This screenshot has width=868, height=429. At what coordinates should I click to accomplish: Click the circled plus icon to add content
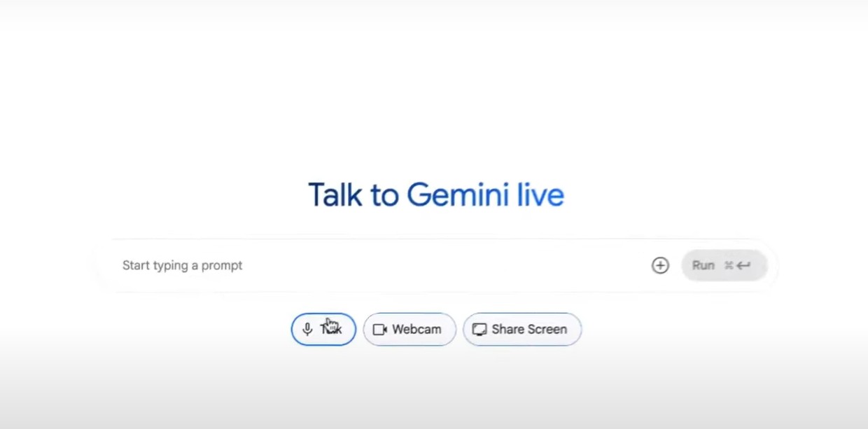pos(660,265)
